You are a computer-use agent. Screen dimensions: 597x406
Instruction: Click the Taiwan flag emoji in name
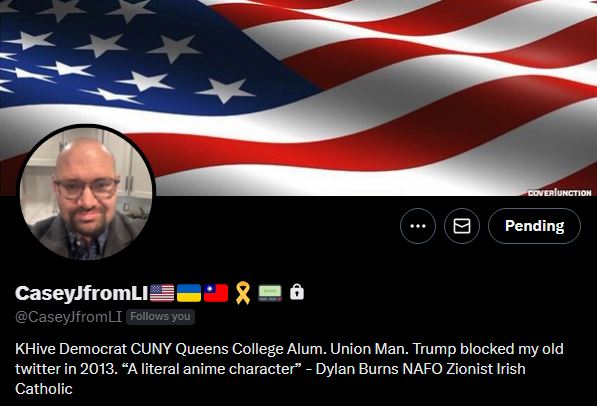point(216,293)
